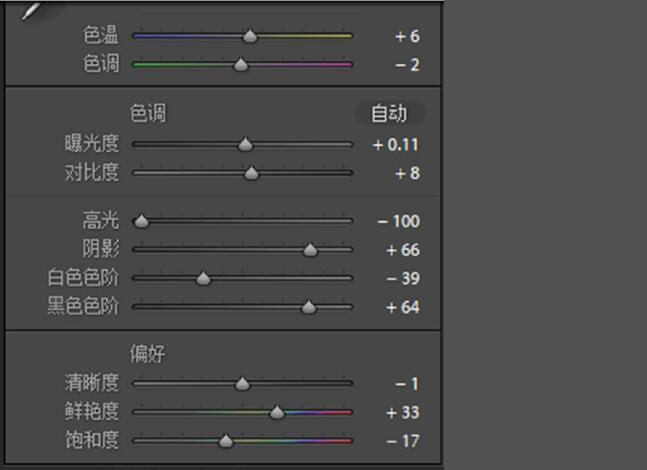
Task: Click the 阴影 label text
Action: pos(101,248)
